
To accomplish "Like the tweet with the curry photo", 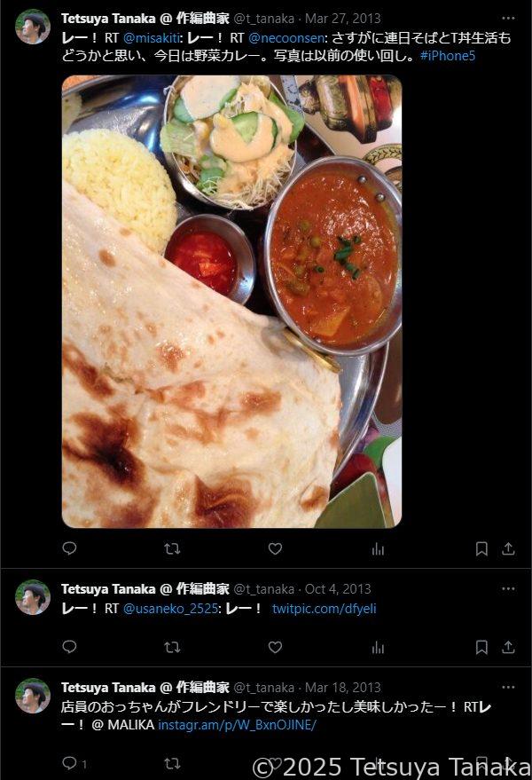I will pos(275,548).
